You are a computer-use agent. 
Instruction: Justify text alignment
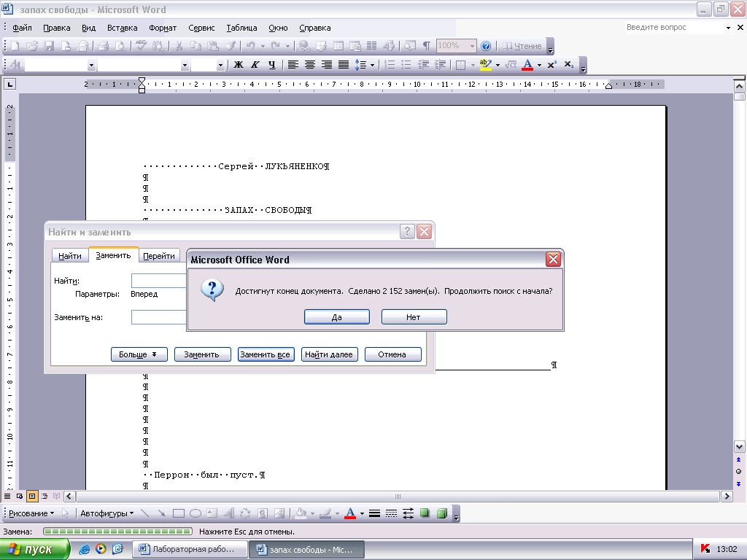343,65
